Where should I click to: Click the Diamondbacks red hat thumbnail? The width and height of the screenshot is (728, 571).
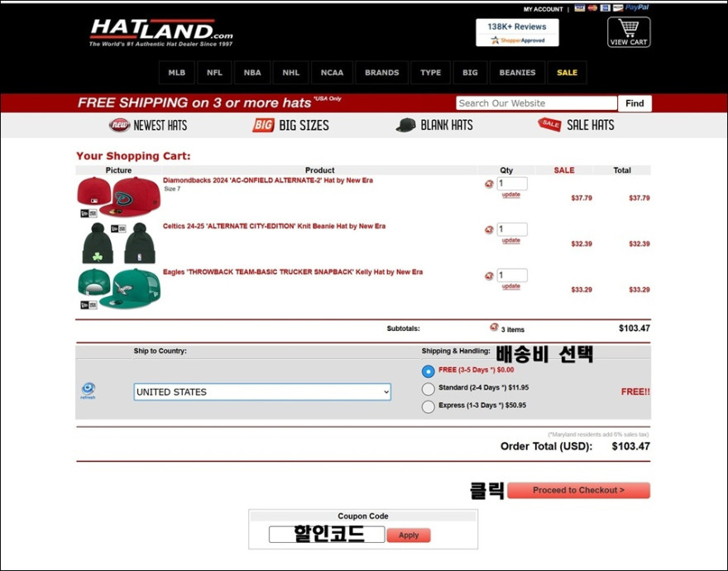[x=119, y=197]
